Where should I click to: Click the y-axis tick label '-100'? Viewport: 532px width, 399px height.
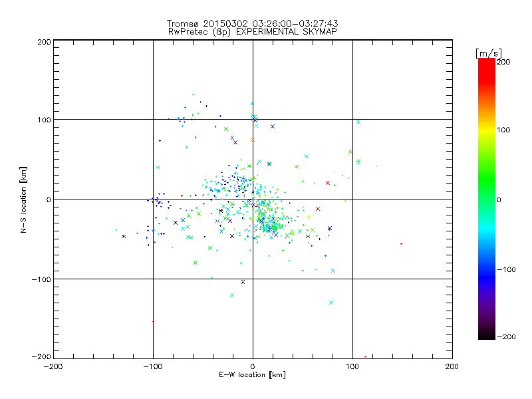point(41,279)
